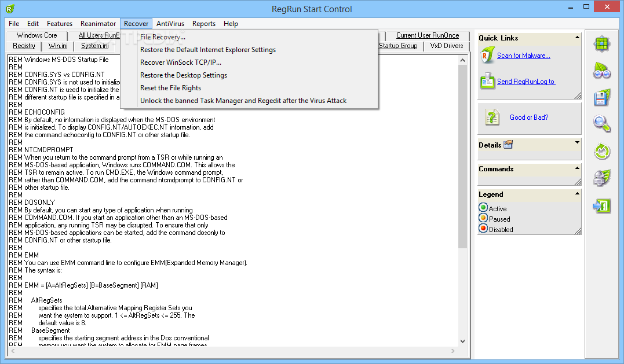Click the green exit door icon

tap(602, 206)
